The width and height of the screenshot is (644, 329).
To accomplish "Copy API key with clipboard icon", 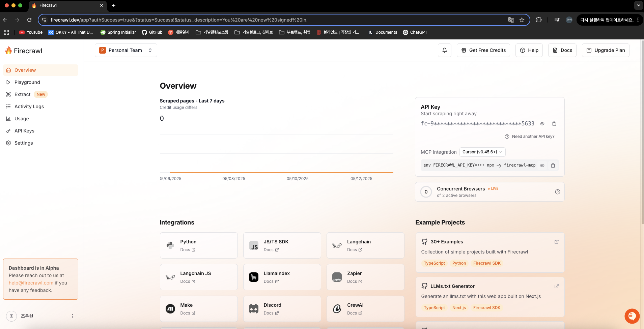I will tap(554, 124).
